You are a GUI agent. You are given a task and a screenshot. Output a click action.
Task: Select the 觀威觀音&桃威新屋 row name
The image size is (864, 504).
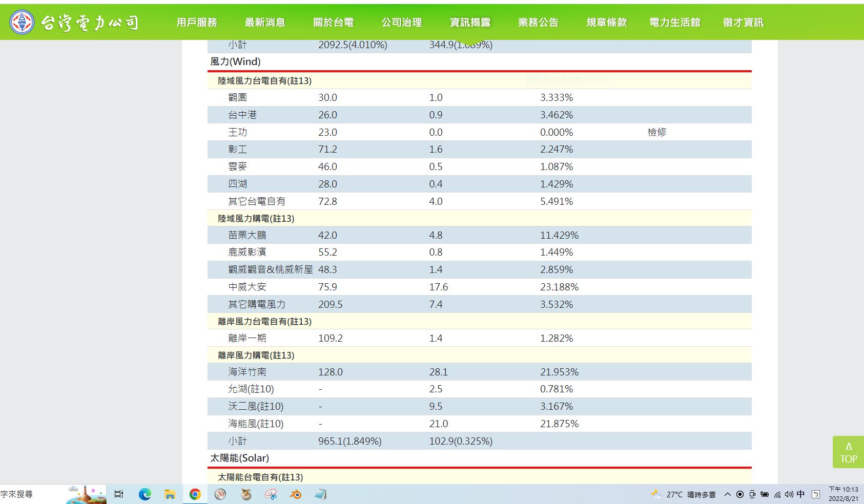click(271, 269)
